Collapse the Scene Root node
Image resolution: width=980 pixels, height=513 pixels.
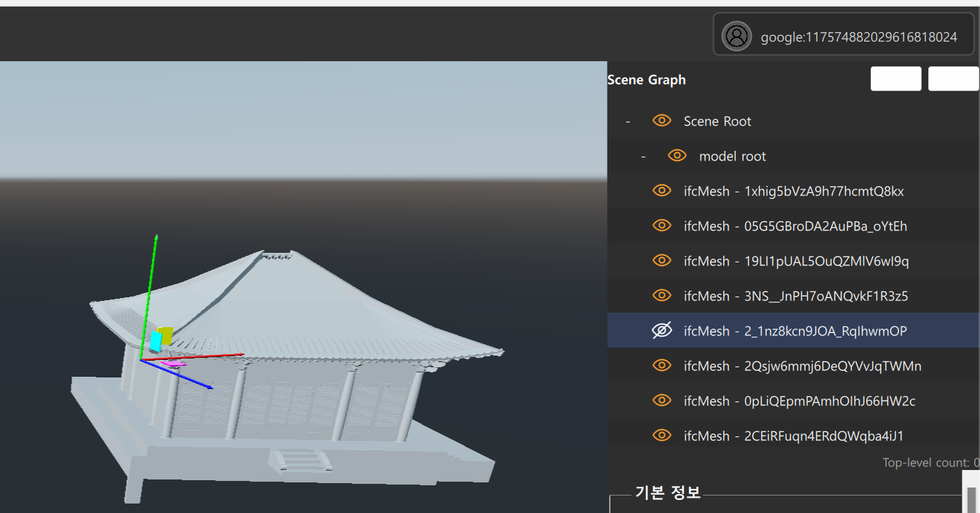tap(628, 122)
